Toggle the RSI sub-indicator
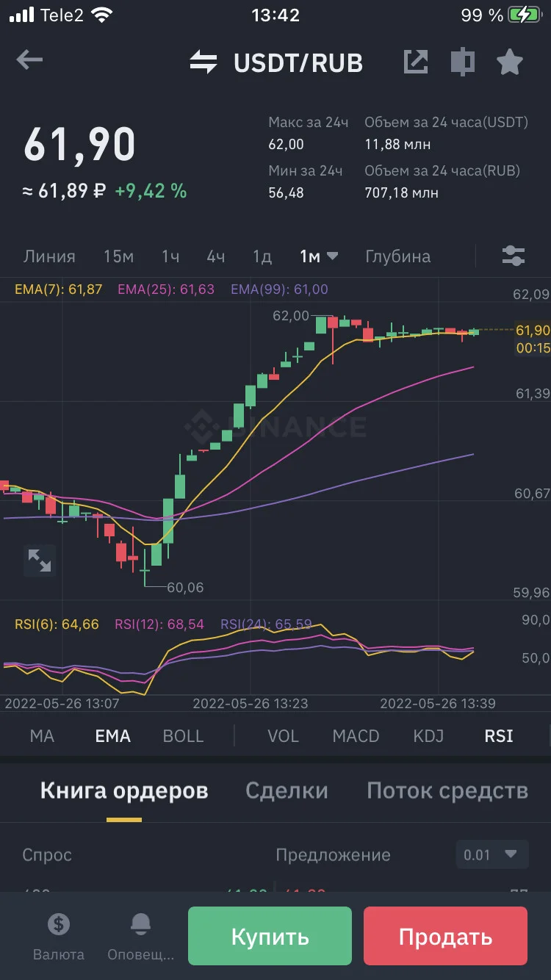The height and width of the screenshot is (980, 551). 499,736
